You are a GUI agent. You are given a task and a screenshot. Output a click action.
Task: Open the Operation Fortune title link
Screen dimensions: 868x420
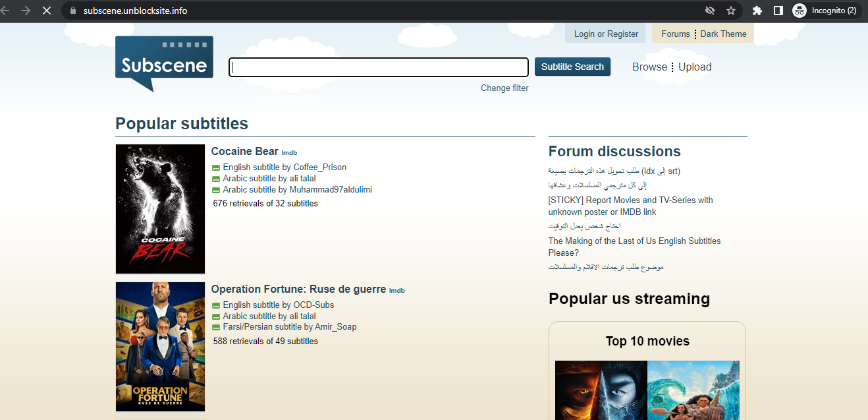coord(298,289)
